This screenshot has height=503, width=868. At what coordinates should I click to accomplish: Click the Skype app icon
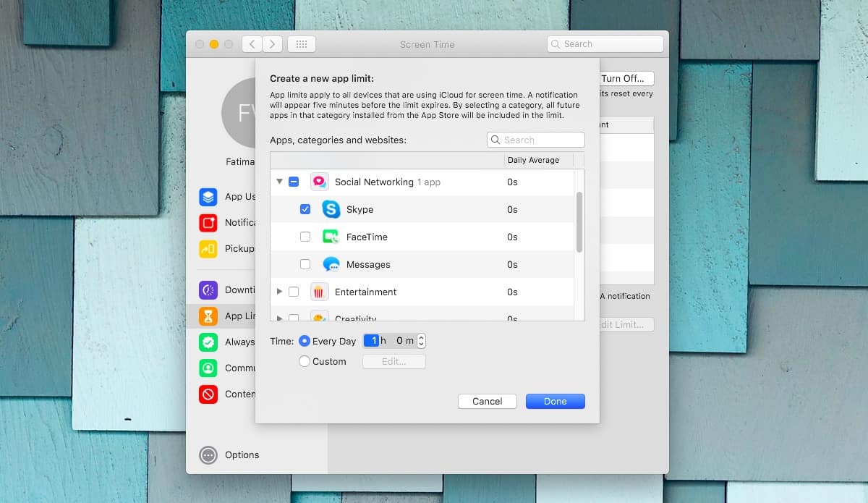pyautogui.click(x=331, y=209)
